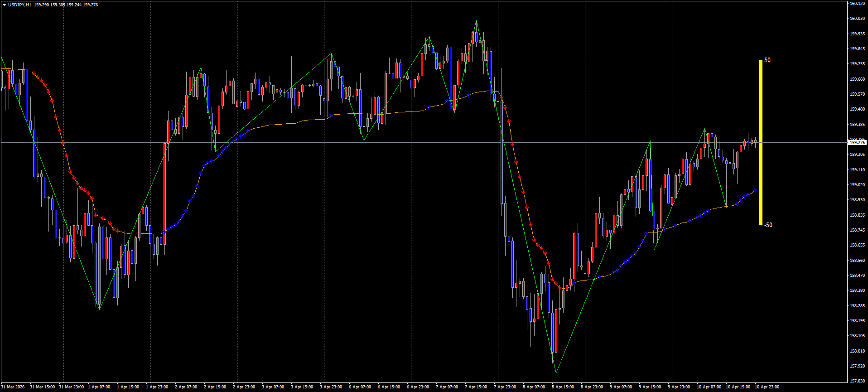
Task: Click the 1 Apr 07:00 time label
Action: pyautogui.click(x=99, y=387)
